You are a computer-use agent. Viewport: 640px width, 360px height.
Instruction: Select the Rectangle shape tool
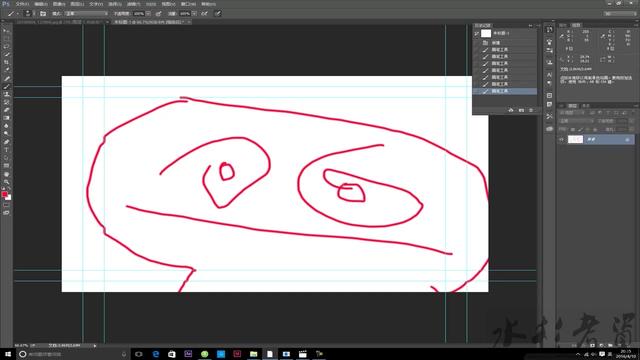(x=6, y=166)
